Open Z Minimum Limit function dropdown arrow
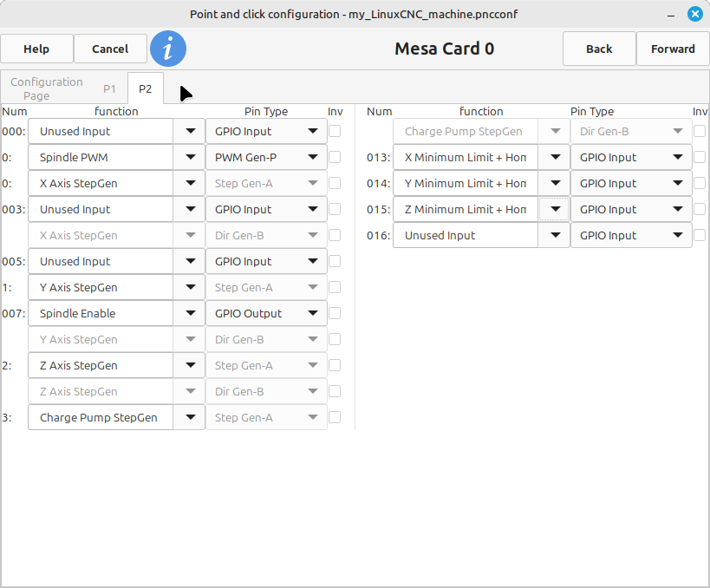This screenshot has width=710, height=588. coord(554,209)
